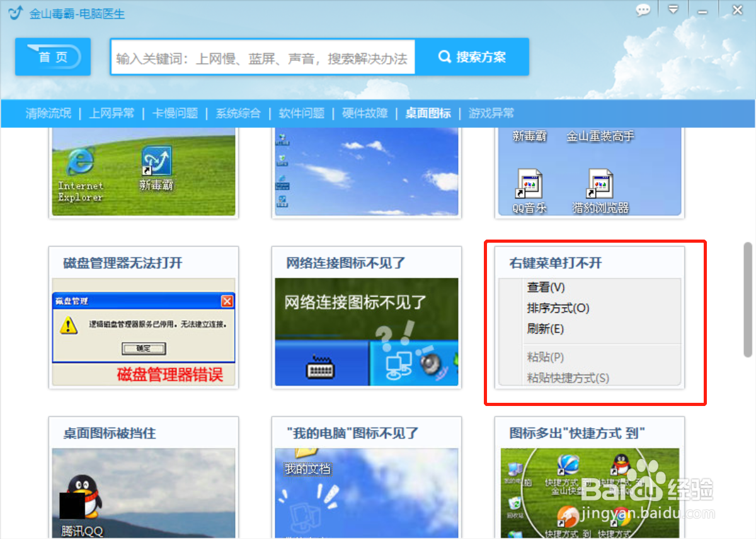Open the "我的电脑"图标不见了 solution title

pos(352,433)
